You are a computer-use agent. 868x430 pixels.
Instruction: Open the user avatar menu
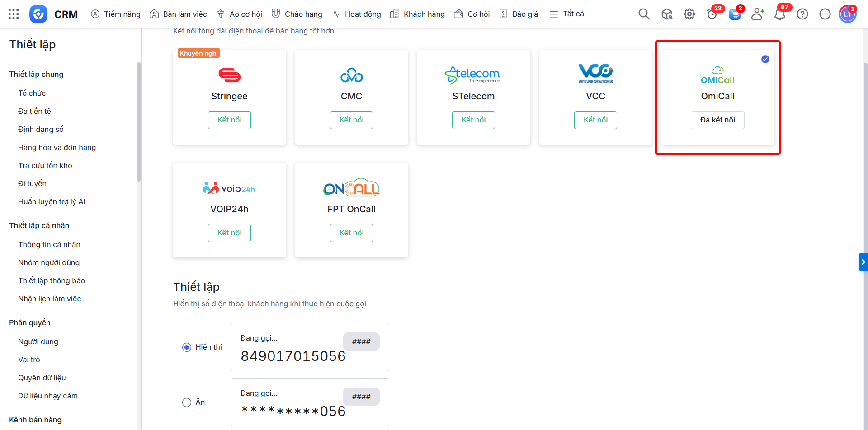point(847,14)
